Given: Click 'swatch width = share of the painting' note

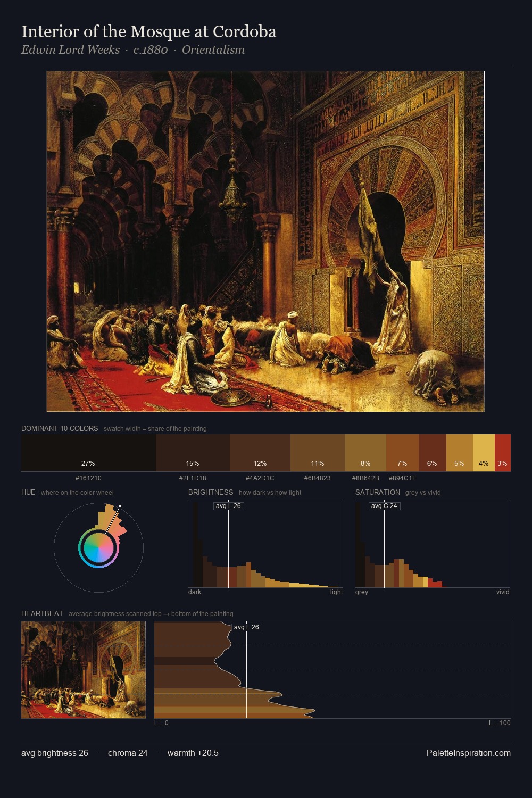Looking at the screenshot, I should tap(155, 429).
